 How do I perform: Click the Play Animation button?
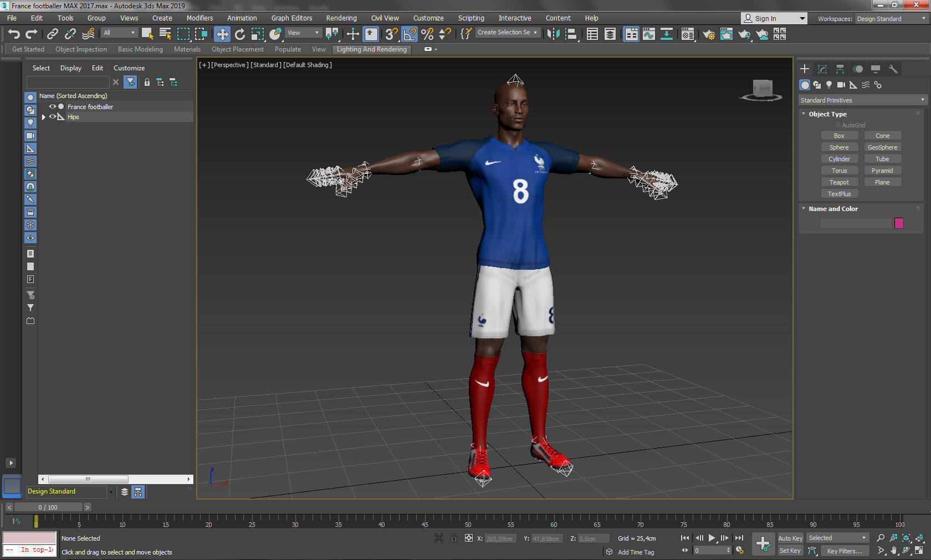[712, 538]
